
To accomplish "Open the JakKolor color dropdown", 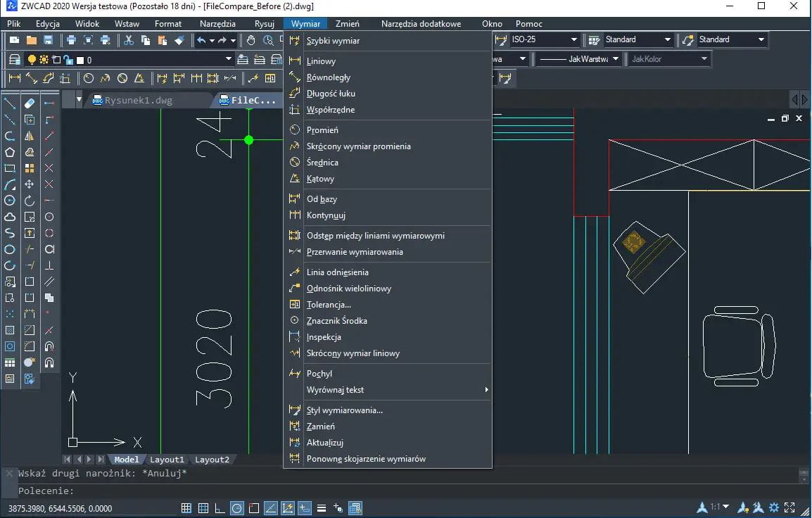I will [704, 59].
